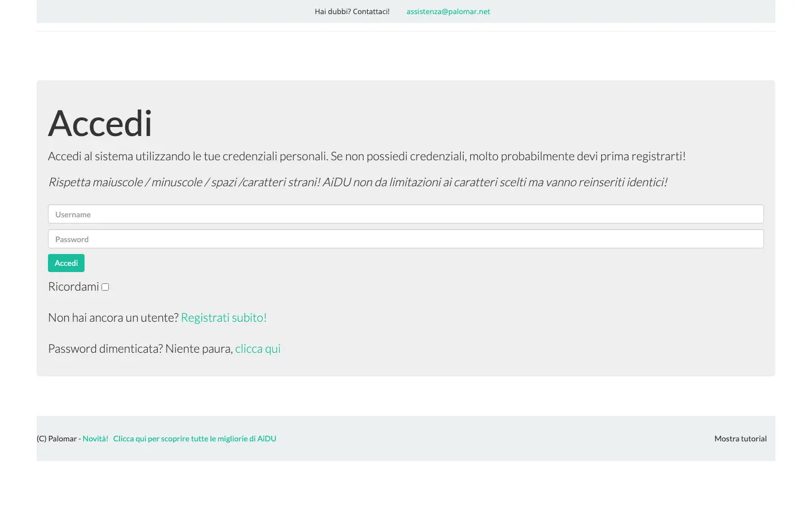Select the Accedi page heading
This screenshot has height=508, width=812.
click(x=100, y=123)
